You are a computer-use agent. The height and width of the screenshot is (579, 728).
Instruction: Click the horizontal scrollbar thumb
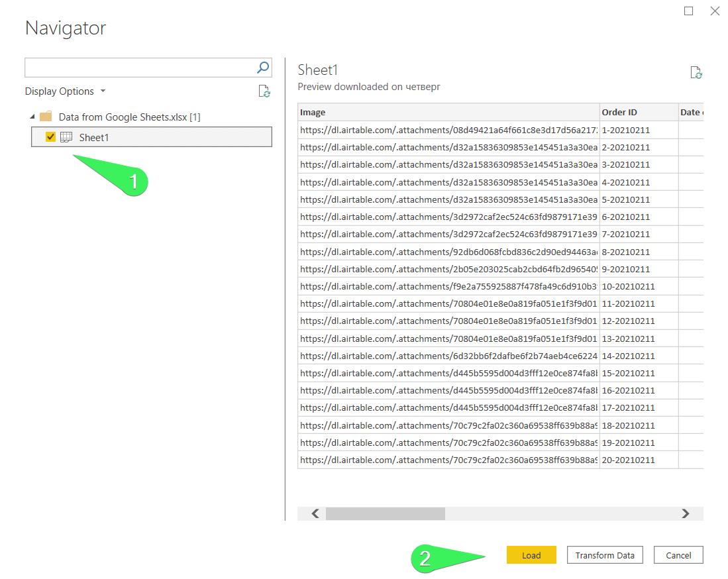[x=386, y=513]
